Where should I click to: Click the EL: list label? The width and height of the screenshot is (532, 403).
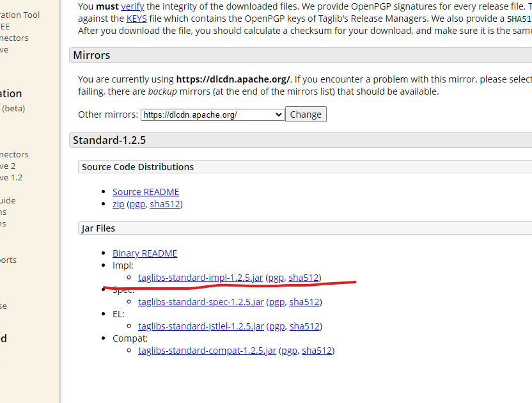click(x=118, y=314)
